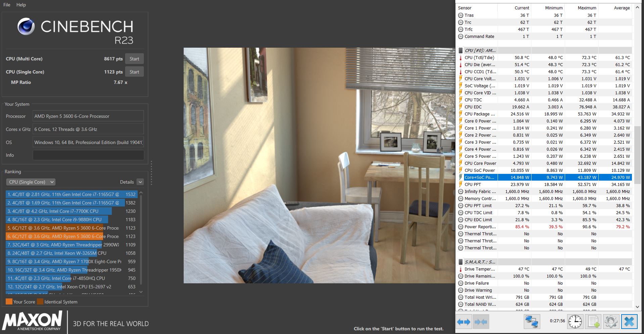This screenshot has width=644, height=334.
Task: Click the circle icon beside Tras
Action: [461, 15]
